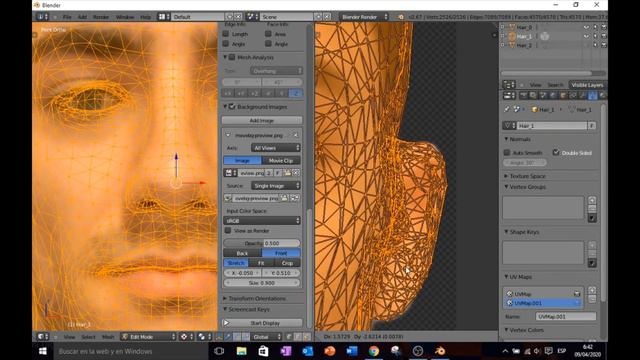Select the Hair_2 object in outliner
Viewport: 640px width, 360px height.
pyautogui.click(x=524, y=45)
